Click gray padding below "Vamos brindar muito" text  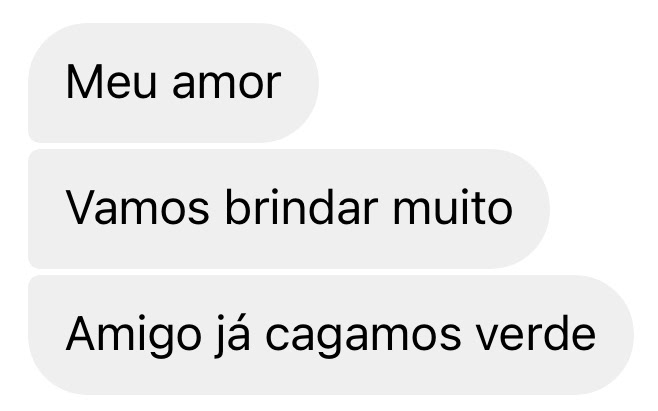point(289,248)
